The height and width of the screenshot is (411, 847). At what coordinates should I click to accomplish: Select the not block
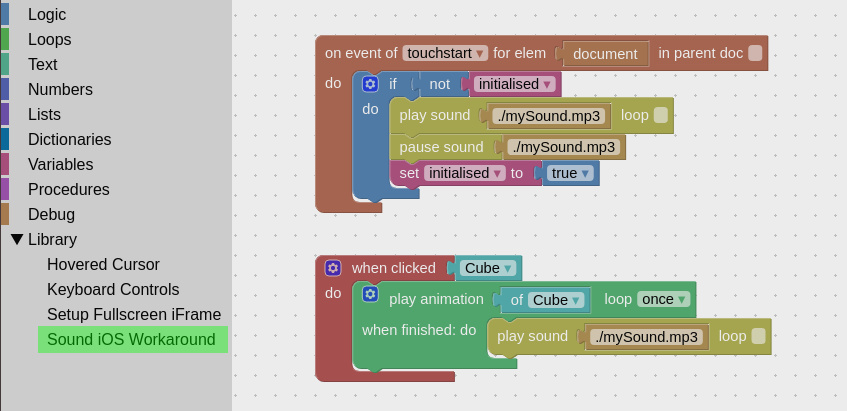[x=439, y=84]
